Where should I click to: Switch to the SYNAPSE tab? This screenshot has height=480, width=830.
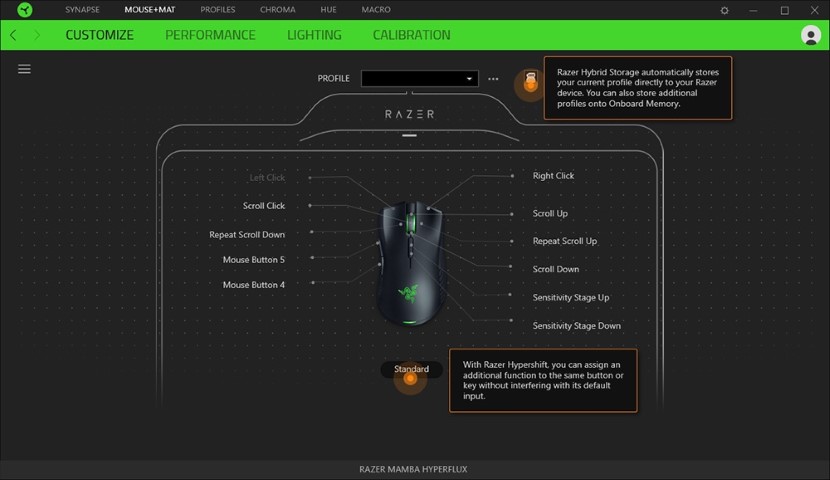click(82, 10)
